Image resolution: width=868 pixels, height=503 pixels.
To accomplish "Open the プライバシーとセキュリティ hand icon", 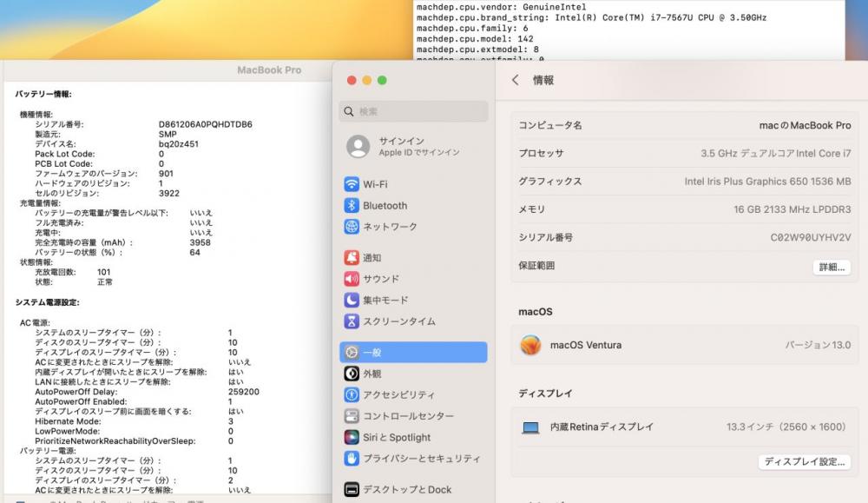I will click(x=352, y=458).
